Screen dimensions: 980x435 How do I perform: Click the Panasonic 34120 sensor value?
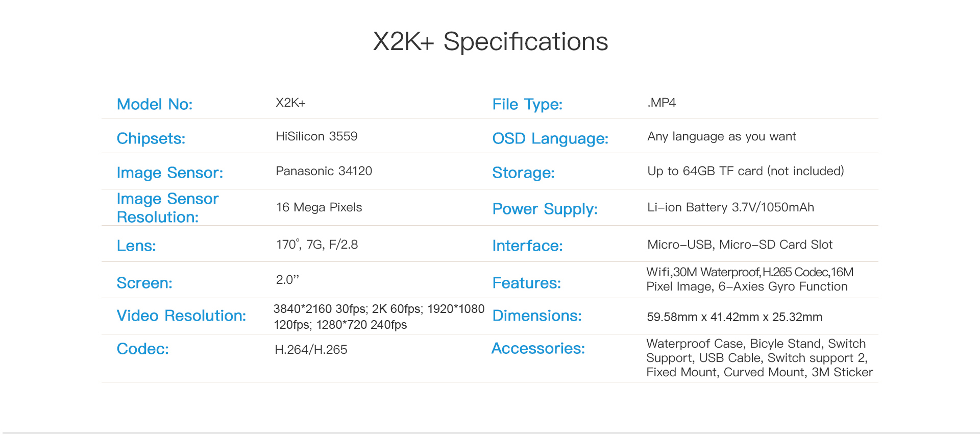click(x=324, y=171)
